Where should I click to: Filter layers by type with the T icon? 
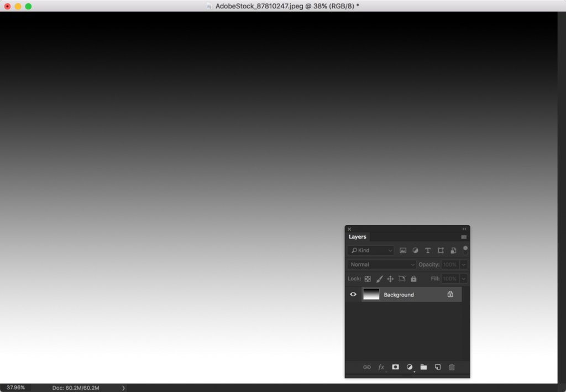coord(428,250)
